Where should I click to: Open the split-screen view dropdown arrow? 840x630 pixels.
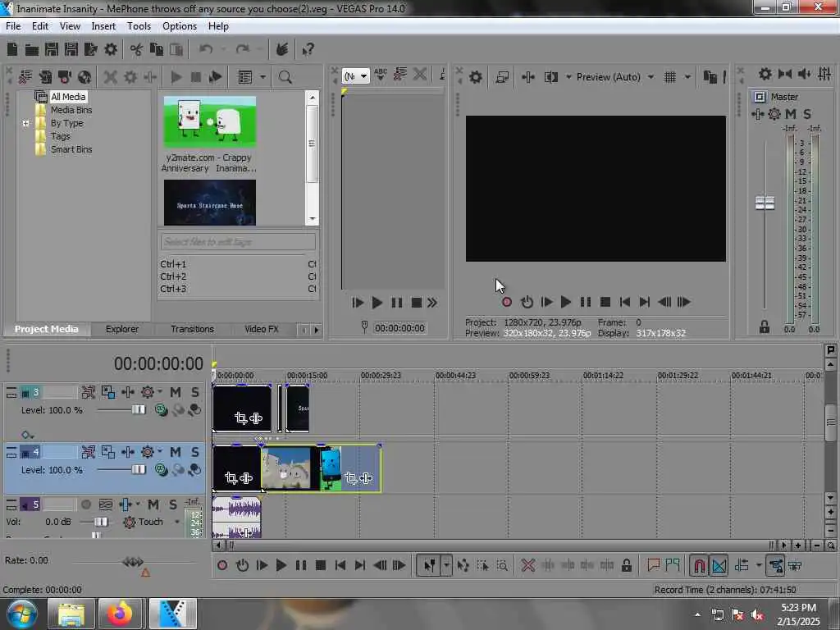pos(568,77)
